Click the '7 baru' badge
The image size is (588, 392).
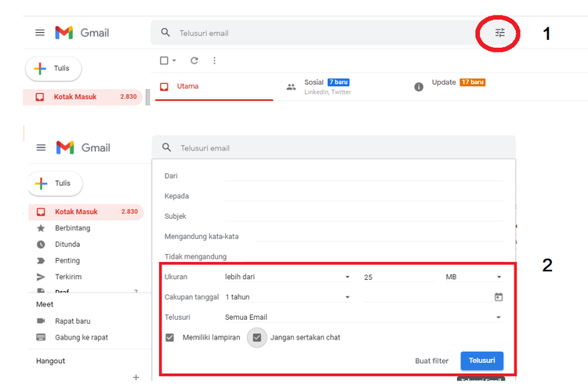[338, 82]
